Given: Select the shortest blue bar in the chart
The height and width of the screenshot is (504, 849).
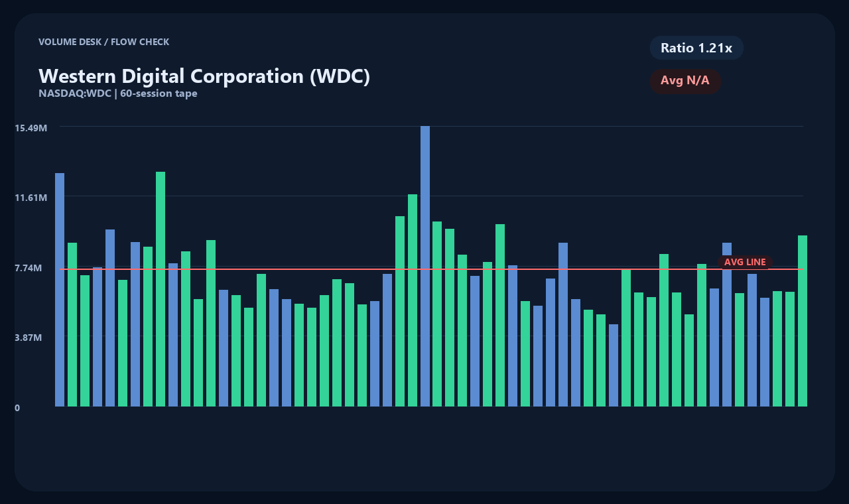Looking at the screenshot, I should (614, 365).
